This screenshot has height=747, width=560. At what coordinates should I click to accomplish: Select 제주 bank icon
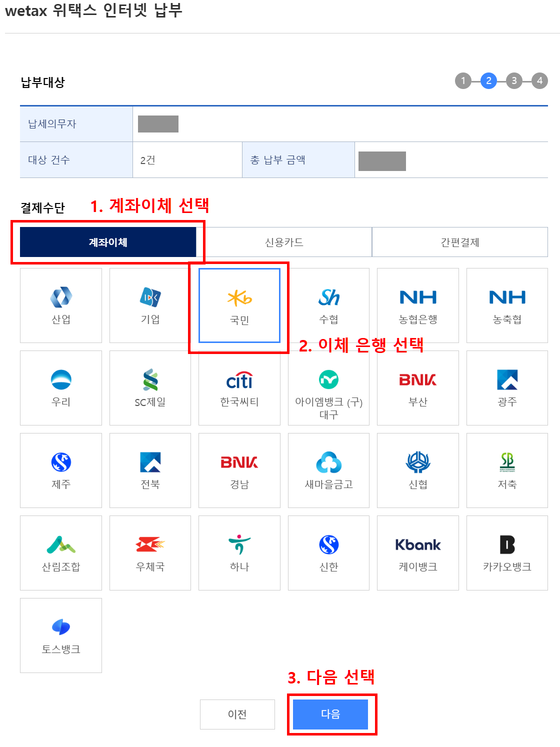coord(61,470)
